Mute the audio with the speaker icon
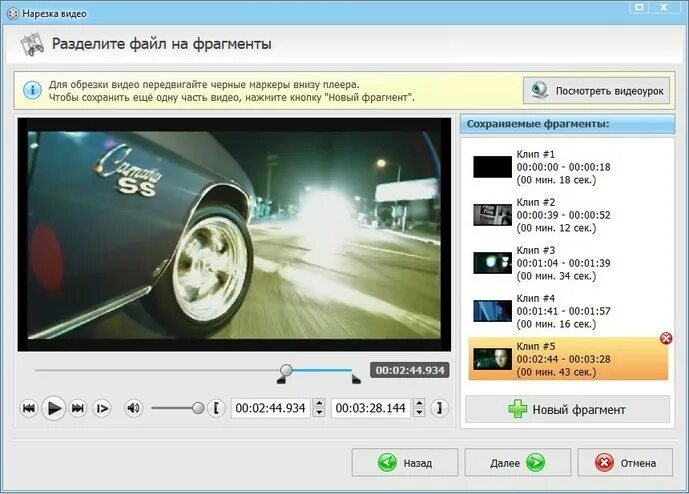Viewport: 689px width, 494px height. click(134, 408)
